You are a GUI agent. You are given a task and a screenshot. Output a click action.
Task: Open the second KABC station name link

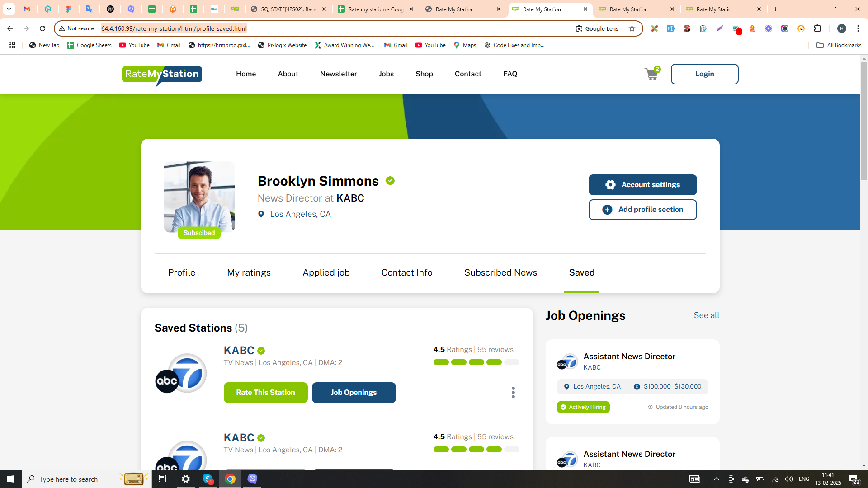239,437
